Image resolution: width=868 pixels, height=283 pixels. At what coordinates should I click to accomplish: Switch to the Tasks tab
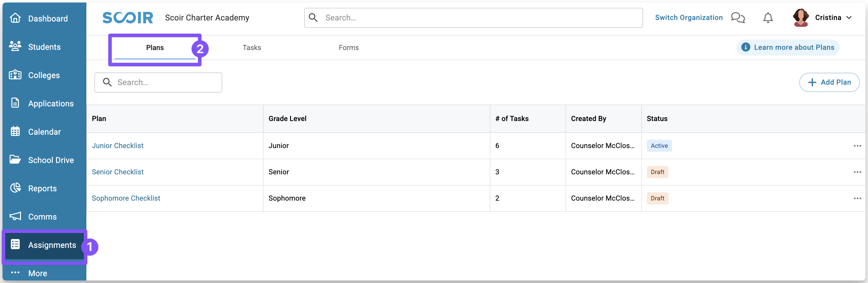click(252, 48)
